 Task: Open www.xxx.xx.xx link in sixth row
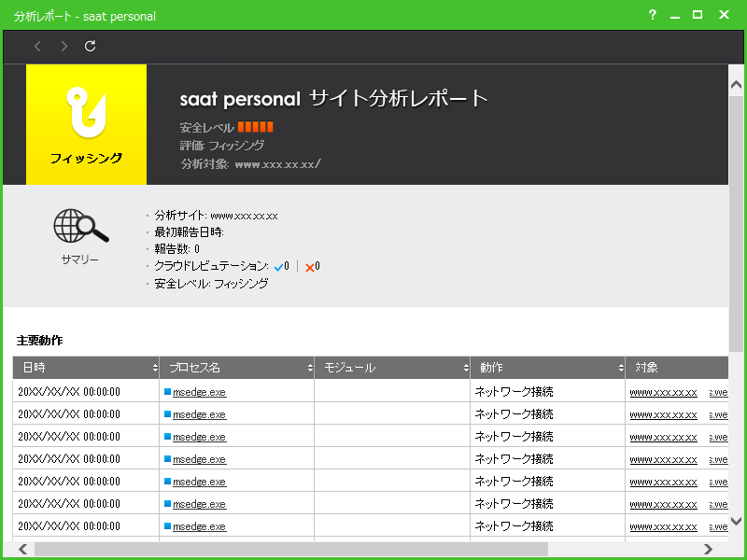(x=663, y=505)
